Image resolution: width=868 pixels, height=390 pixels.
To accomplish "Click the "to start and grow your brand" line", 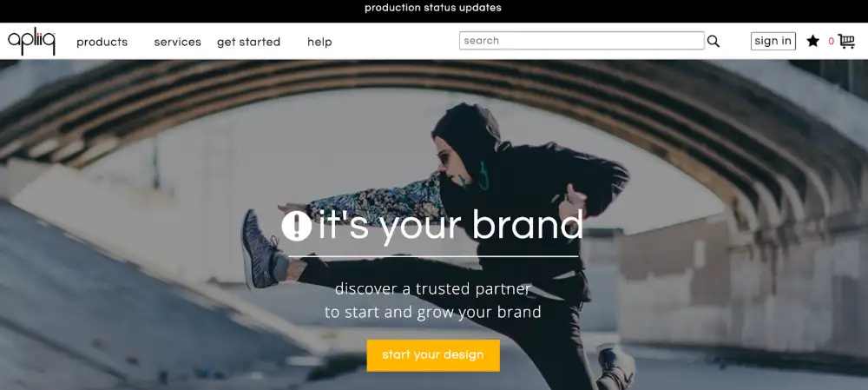I will pyautogui.click(x=433, y=312).
